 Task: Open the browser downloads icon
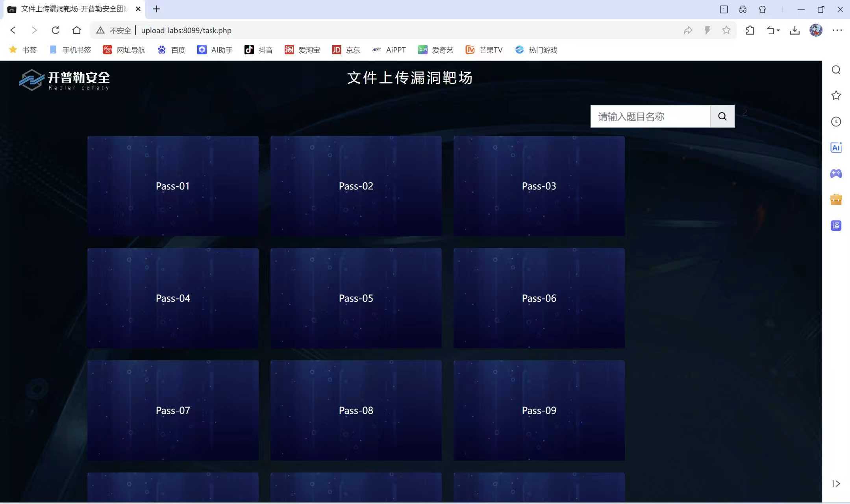point(794,30)
